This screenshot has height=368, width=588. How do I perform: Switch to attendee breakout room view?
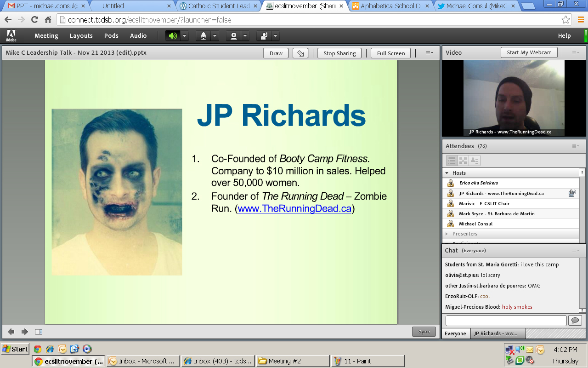[x=463, y=161]
